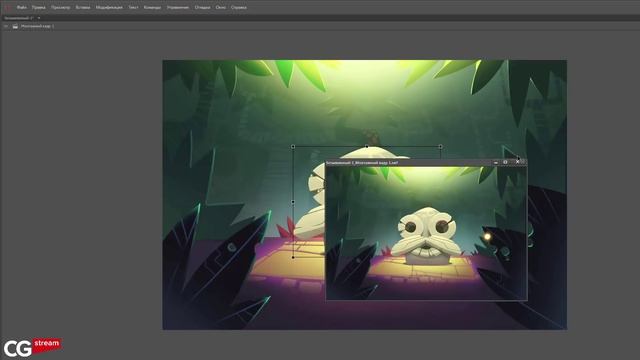The width and height of the screenshot is (640, 360).
Task: Click the top-left transform handle of the selection
Action: pos(293,147)
